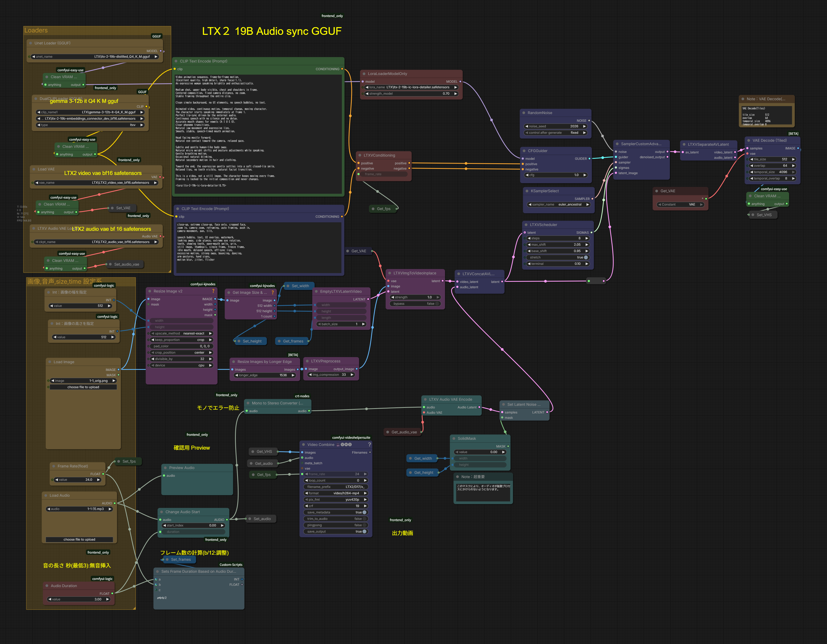The image size is (827, 644).
Task: Click the collapse dot of CFGGuider node
Action: (x=524, y=151)
